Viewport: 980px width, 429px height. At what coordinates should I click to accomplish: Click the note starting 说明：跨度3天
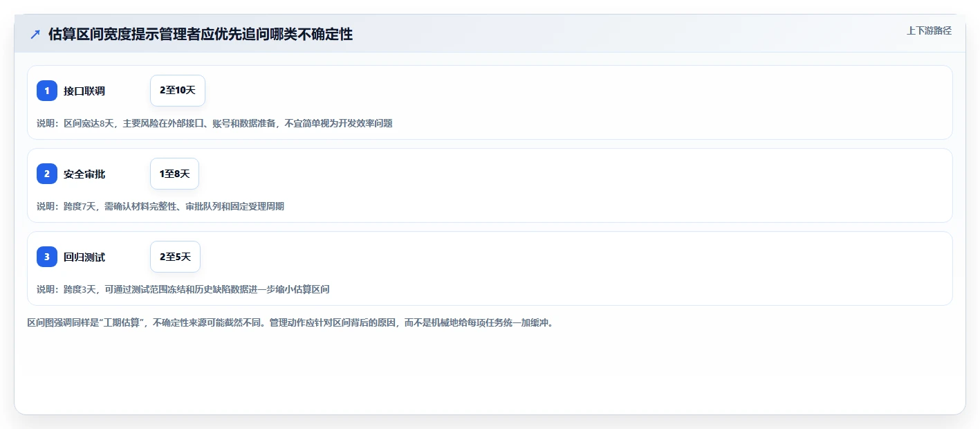(183, 289)
